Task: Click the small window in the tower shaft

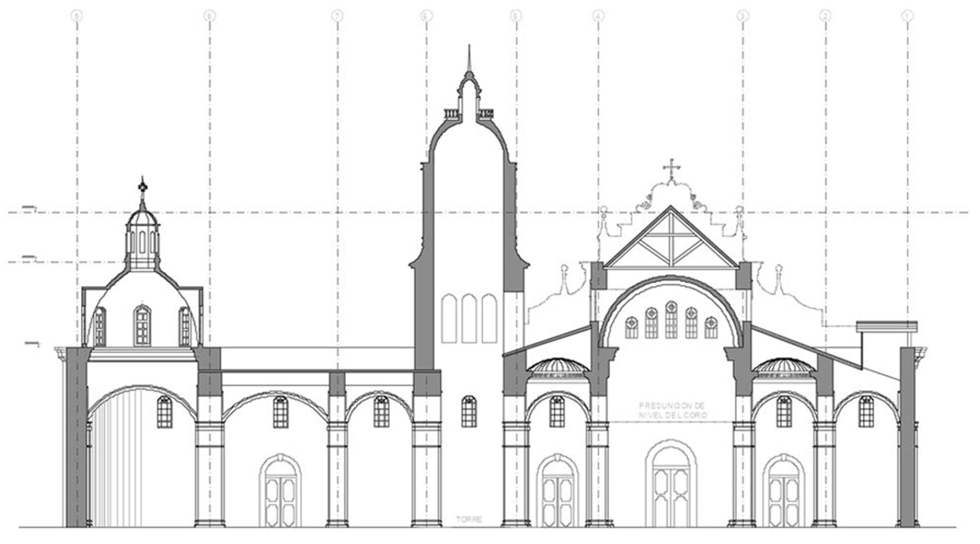Action: [x=469, y=411]
